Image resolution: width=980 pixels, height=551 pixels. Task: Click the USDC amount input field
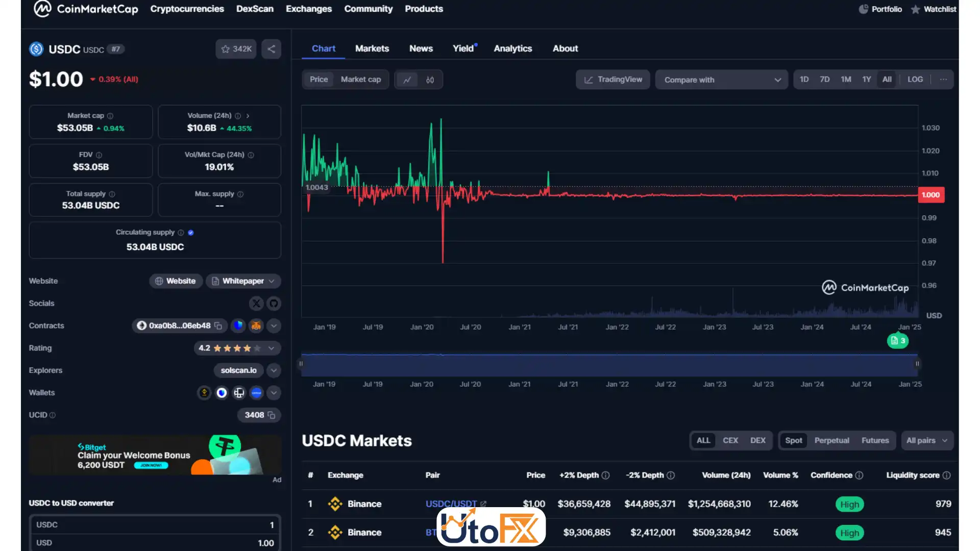coord(155,525)
